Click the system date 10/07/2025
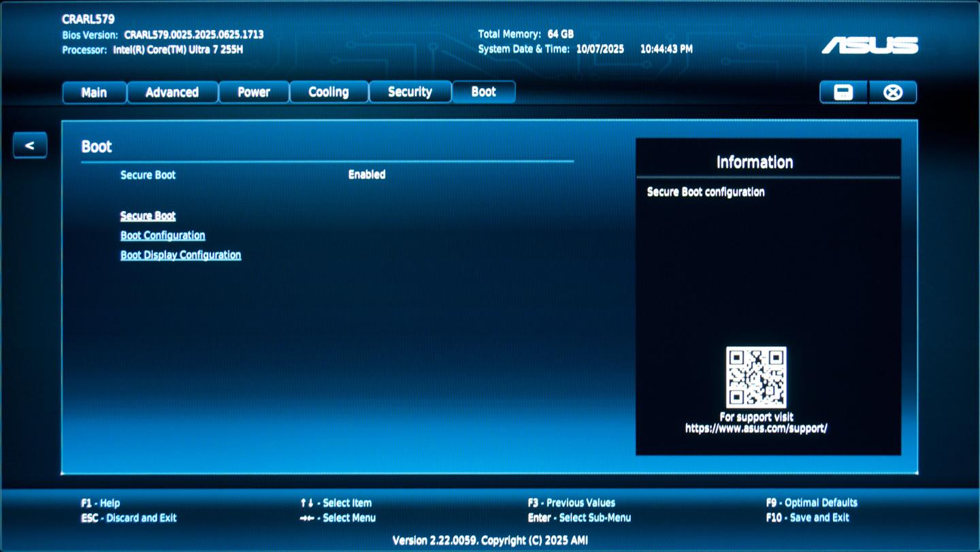Image resolution: width=980 pixels, height=552 pixels. [601, 49]
